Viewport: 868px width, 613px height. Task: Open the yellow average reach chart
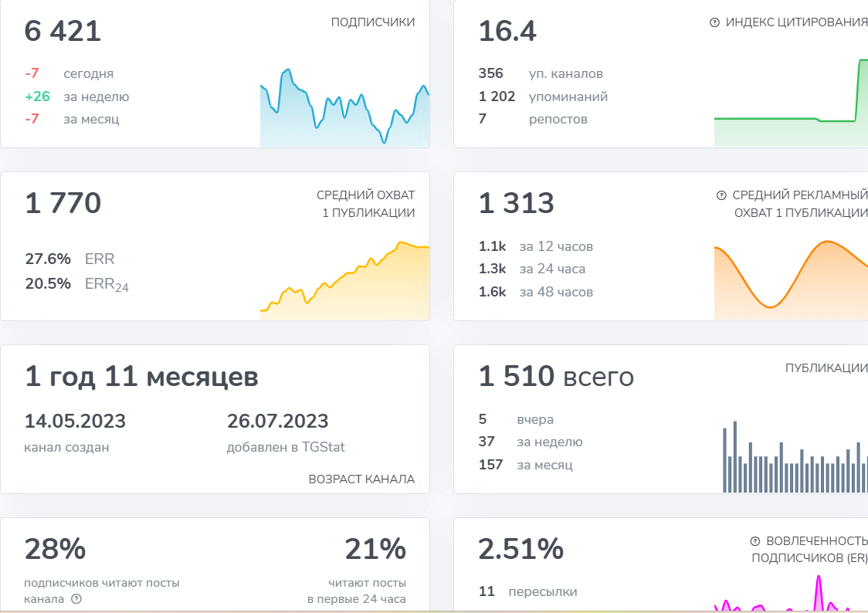(344, 280)
